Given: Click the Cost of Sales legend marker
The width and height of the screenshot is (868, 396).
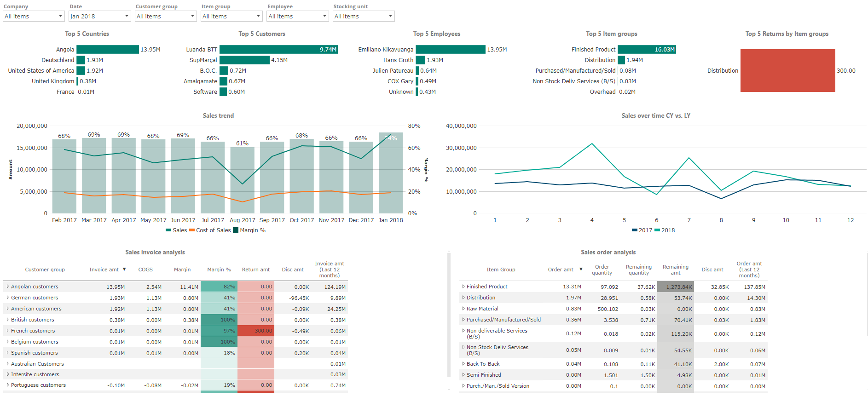Looking at the screenshot, I should [192, 230].
